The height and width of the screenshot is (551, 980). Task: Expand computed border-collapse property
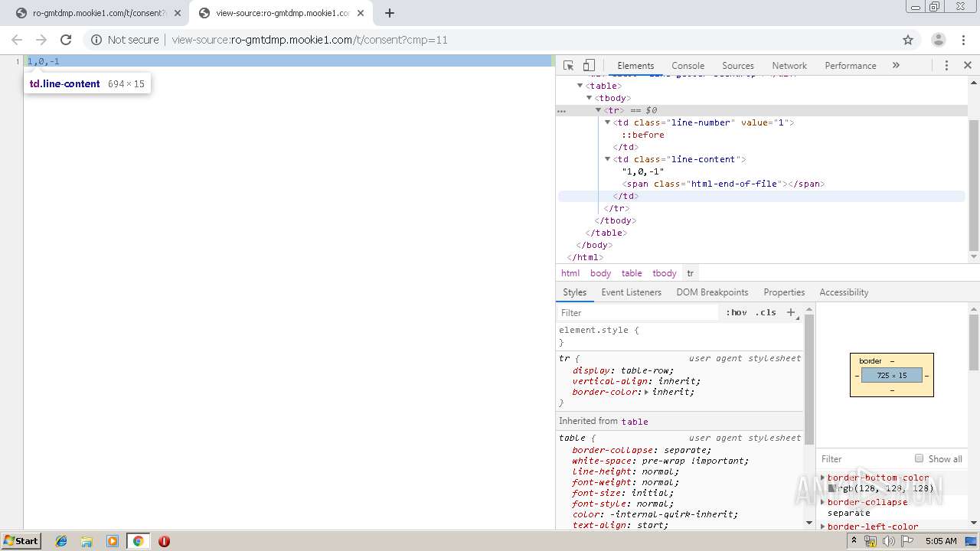[823, 502]
